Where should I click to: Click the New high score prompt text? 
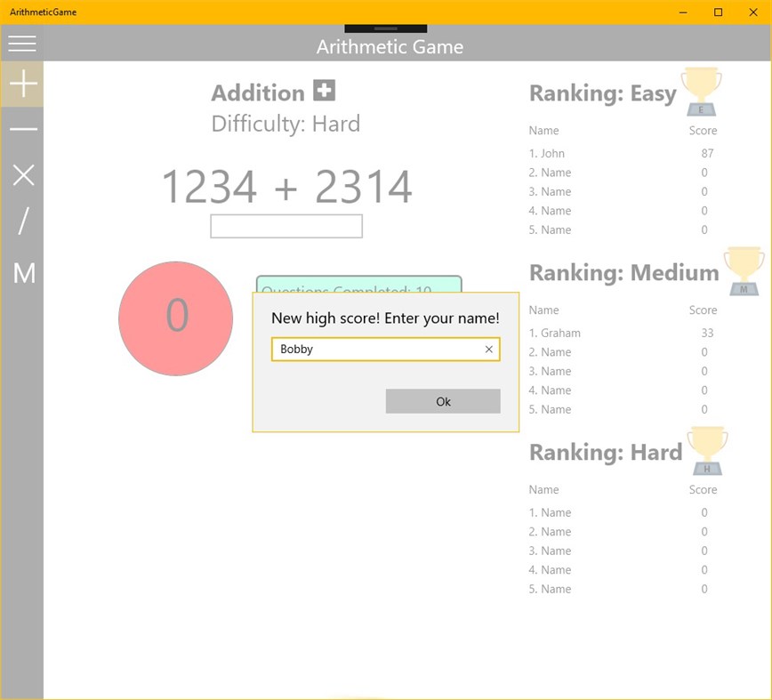tap(385, 318)
